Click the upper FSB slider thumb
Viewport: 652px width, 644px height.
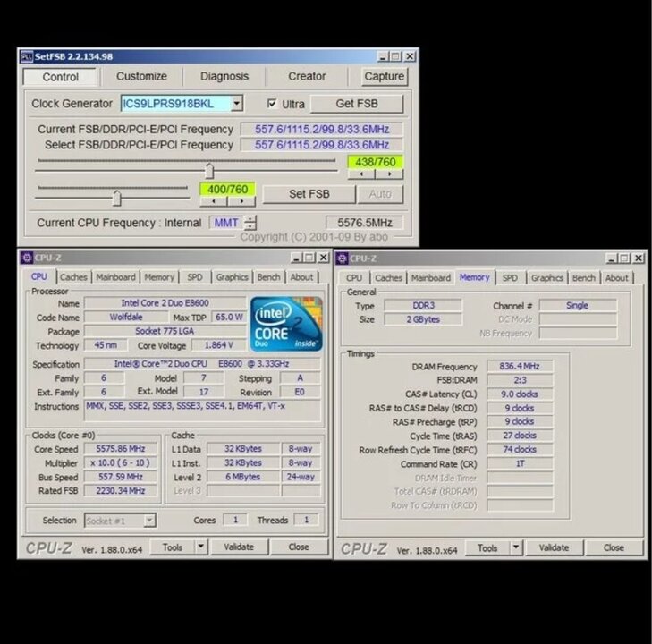point(209,171)
